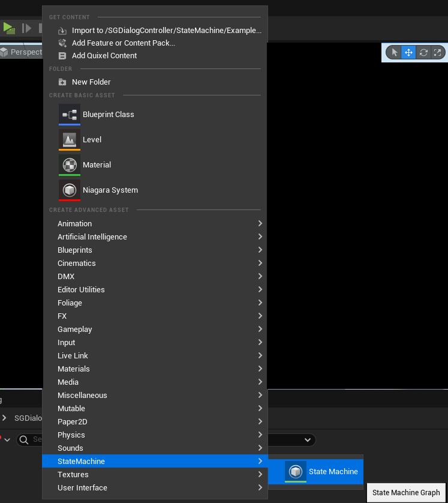Activate the translate move gizmo tool
448x503 pixels.
408,52
